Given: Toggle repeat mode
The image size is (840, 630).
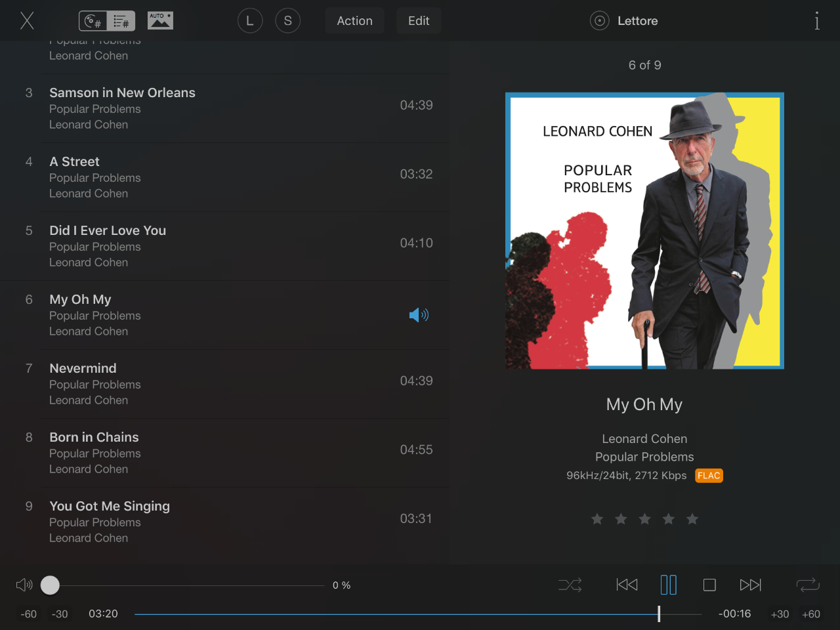Looking at the screenshot, I should (x=808, y=585).
